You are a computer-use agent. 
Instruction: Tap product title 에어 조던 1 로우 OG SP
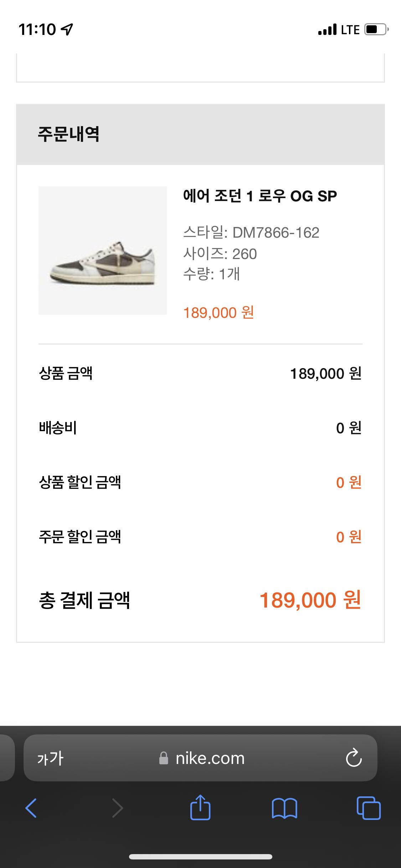click(x=260, y=196)
